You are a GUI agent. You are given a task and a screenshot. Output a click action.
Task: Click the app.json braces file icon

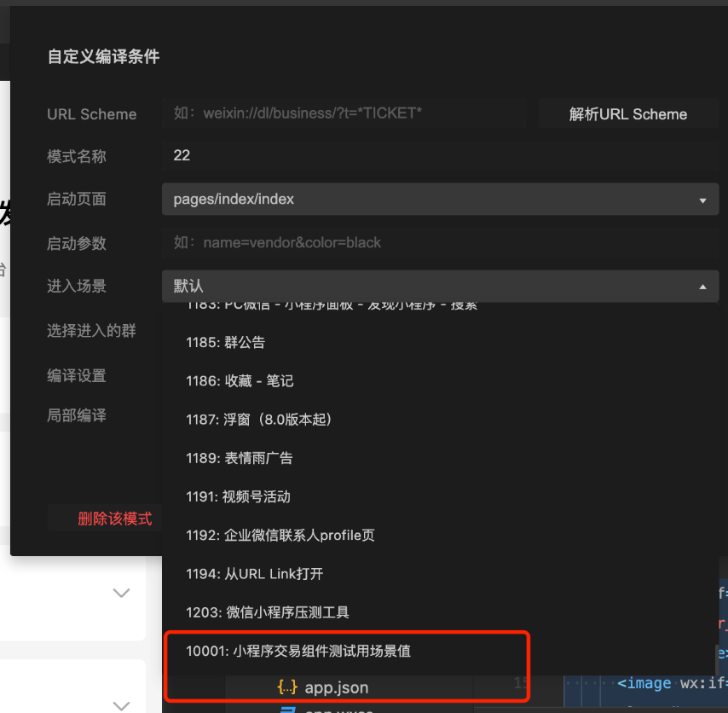coord(287,687)
